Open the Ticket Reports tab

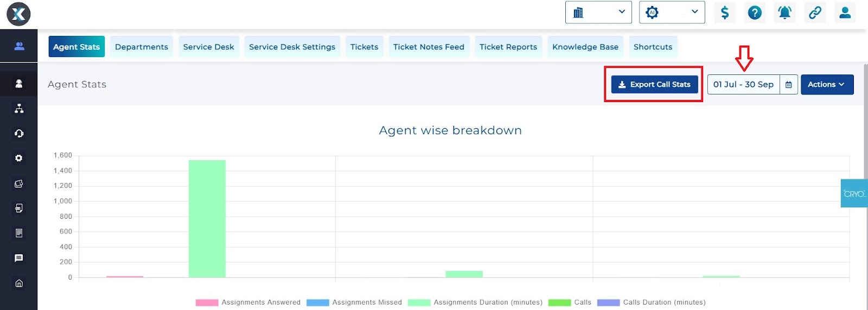pos(508,47)
